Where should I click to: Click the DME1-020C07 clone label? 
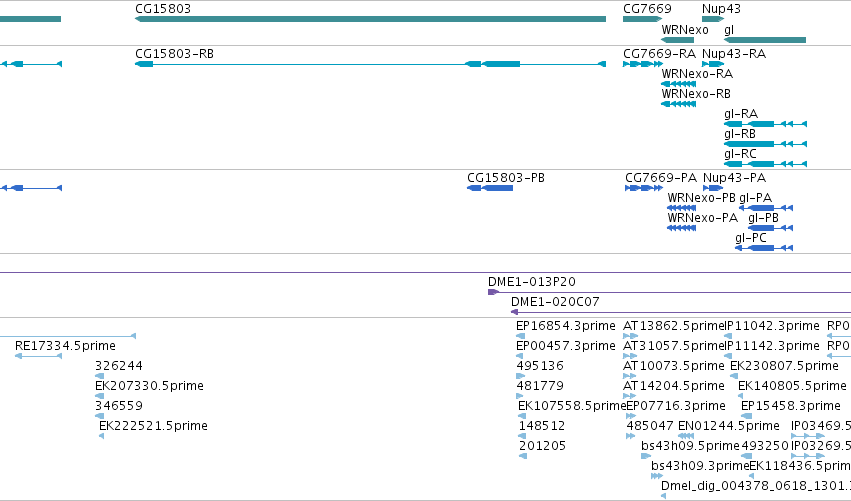[555, 302]
